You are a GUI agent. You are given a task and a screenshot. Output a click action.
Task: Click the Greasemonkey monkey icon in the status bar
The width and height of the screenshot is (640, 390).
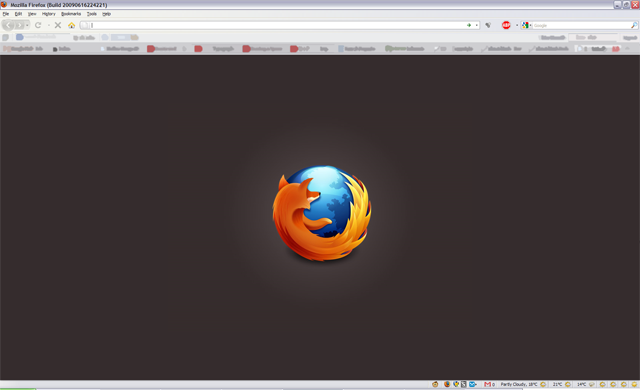pyautogui.click(x=435, y=384)
